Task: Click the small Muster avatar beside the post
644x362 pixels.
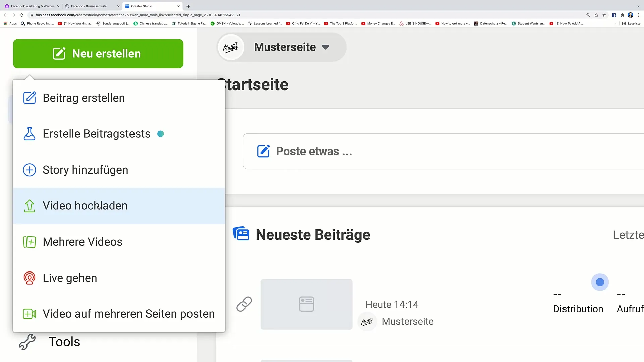Action: click(367, 322)
